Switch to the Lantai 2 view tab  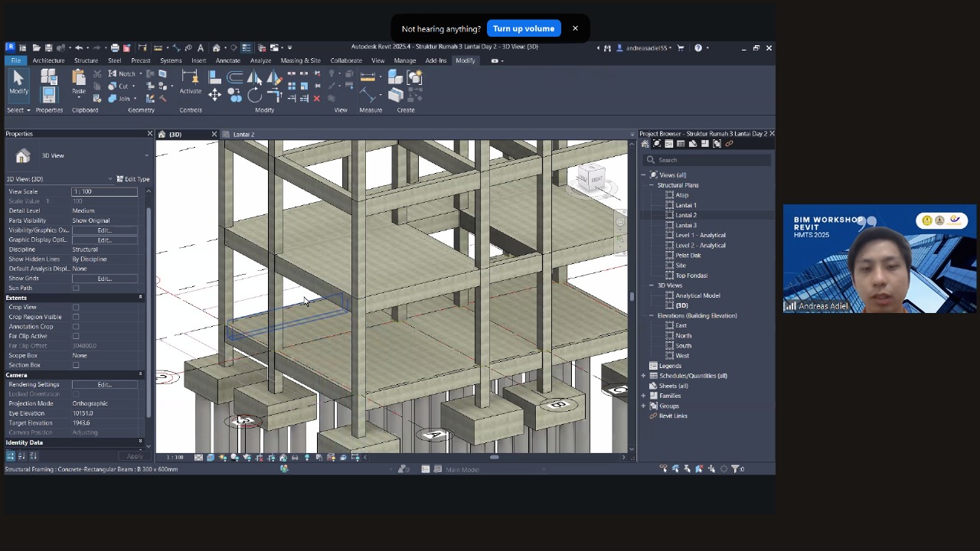243,135
